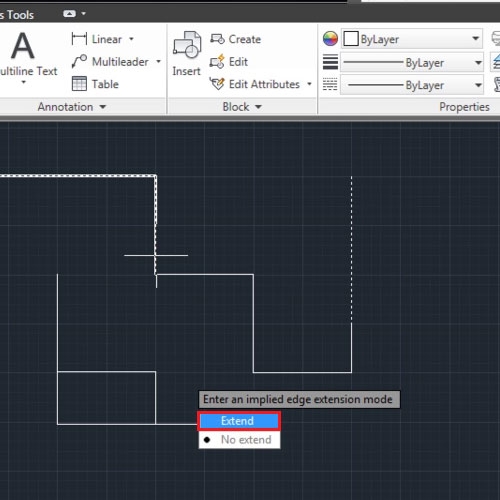Open the Insert block icon

pos(187,45)
